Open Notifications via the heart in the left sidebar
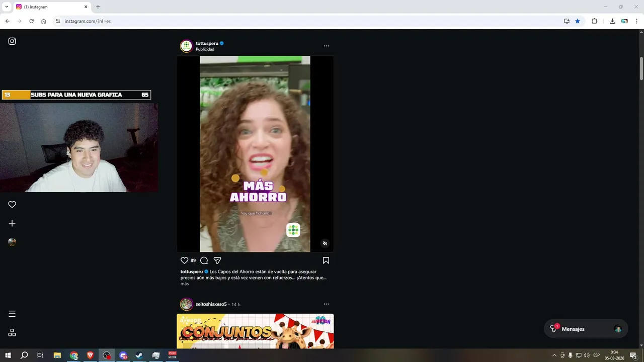The height and width of the screenshot is (362, 644). tap(12, 205)
